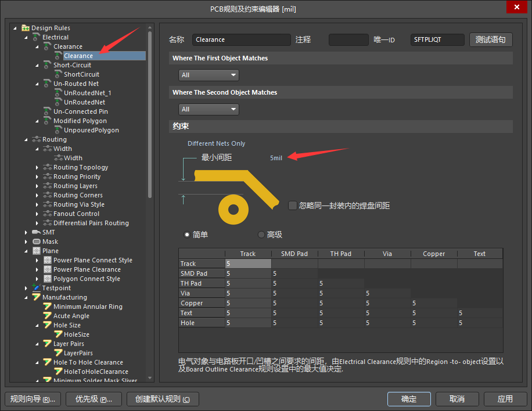Click the Copper column header
This screenshot has width=532, height=411.
(434, 254)
